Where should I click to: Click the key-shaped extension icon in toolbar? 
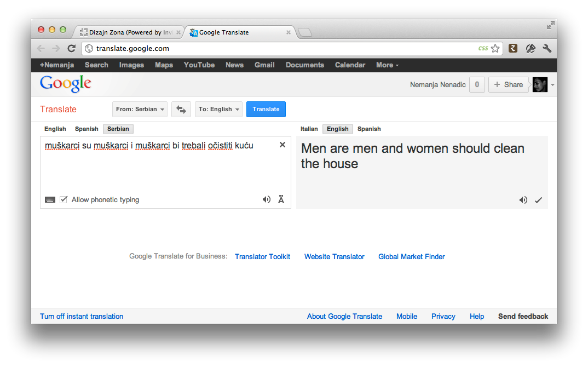tap(530, 48)
